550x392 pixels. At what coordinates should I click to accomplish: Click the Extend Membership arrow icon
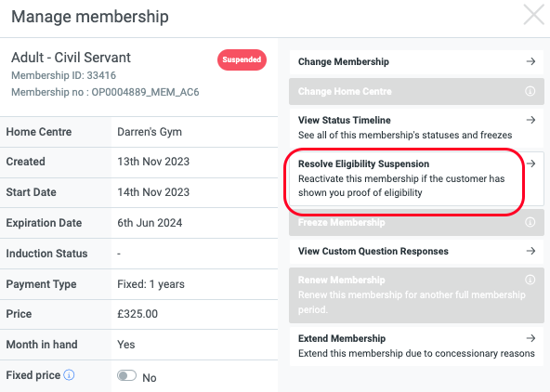click(530, 338)
